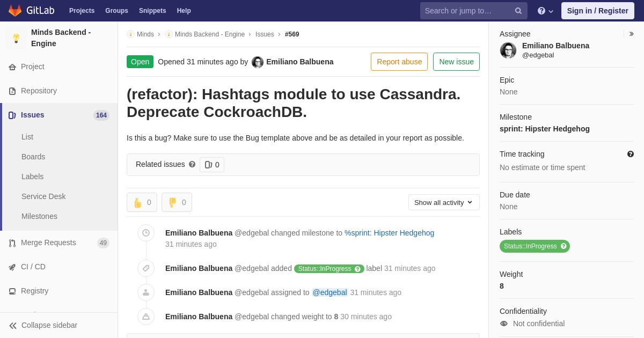The image size is (644, 338).
Task: Open the Help question mark menu
Action: 545,11
